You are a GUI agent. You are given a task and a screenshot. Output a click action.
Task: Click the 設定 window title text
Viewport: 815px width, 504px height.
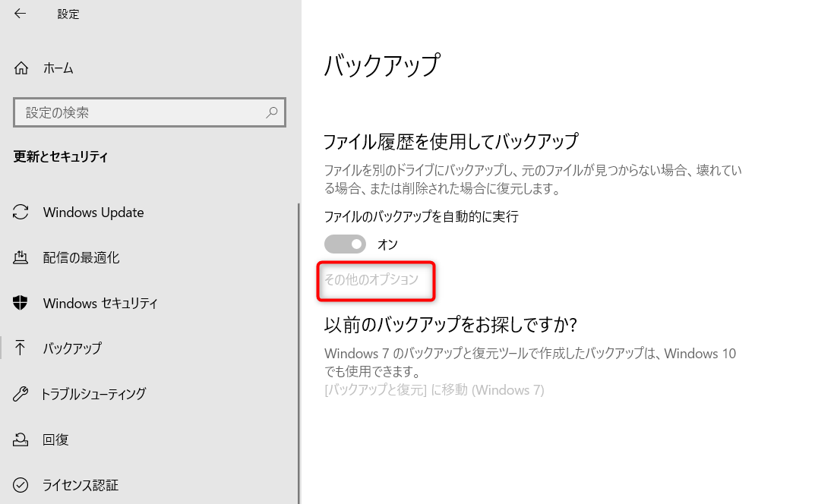pyautogui.click(x=68, y=14)
